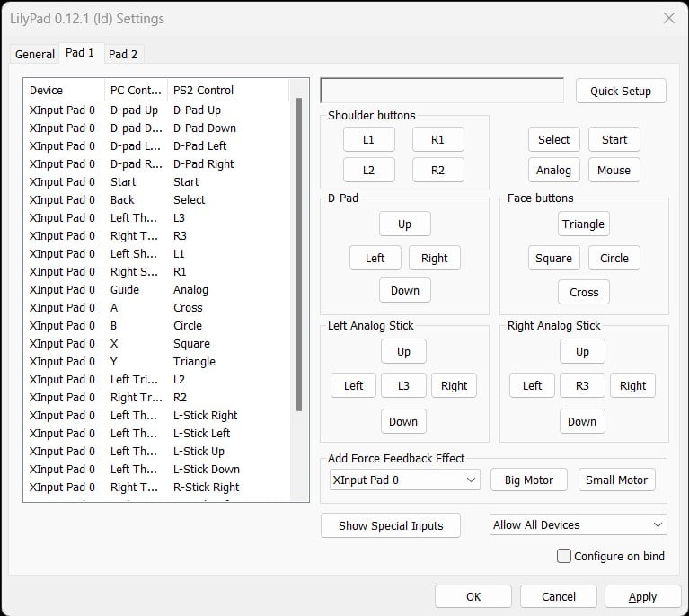Bind Right Analog Stick Right
Screen dimensions: 689x616
632,386
